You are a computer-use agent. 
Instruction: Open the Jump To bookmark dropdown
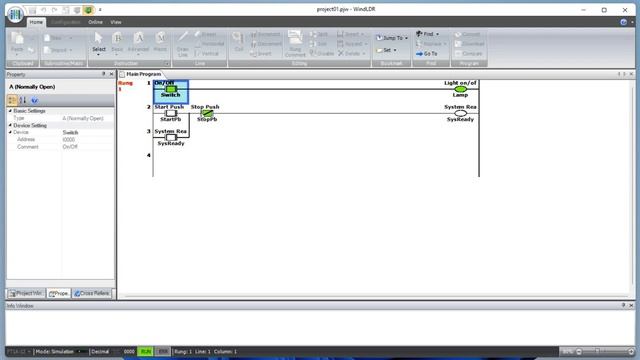tap(392, 38)
